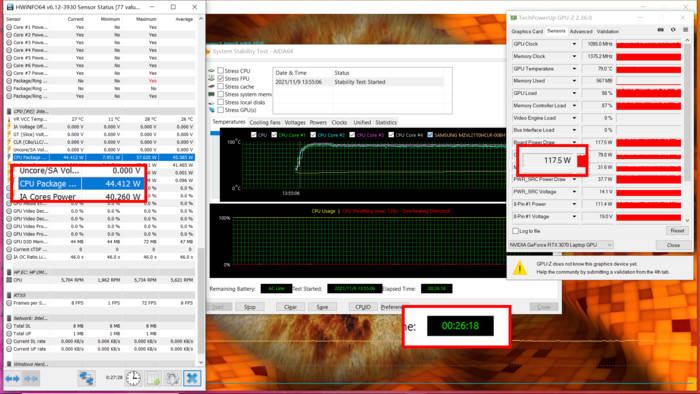Open NVIDIA GeForce RTX 3070 Laptop GPU selector
The height and width of the screenshot is (394, 700).
pos(561,245)
